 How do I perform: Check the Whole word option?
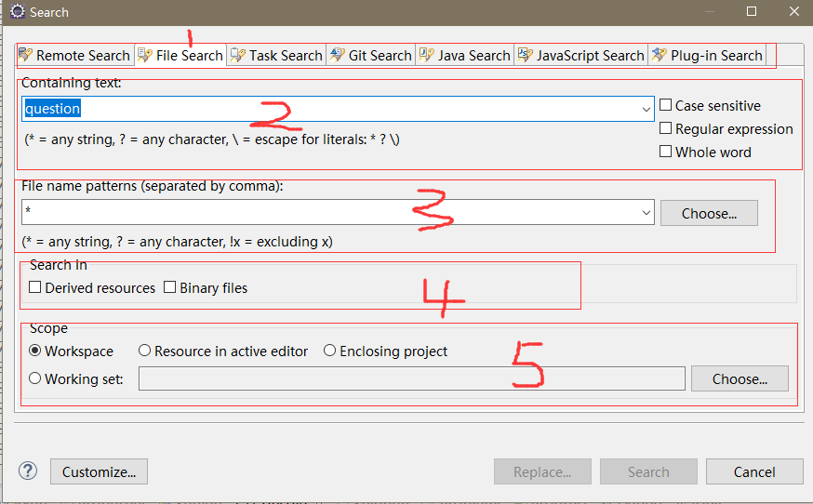(x=665, y=152)
